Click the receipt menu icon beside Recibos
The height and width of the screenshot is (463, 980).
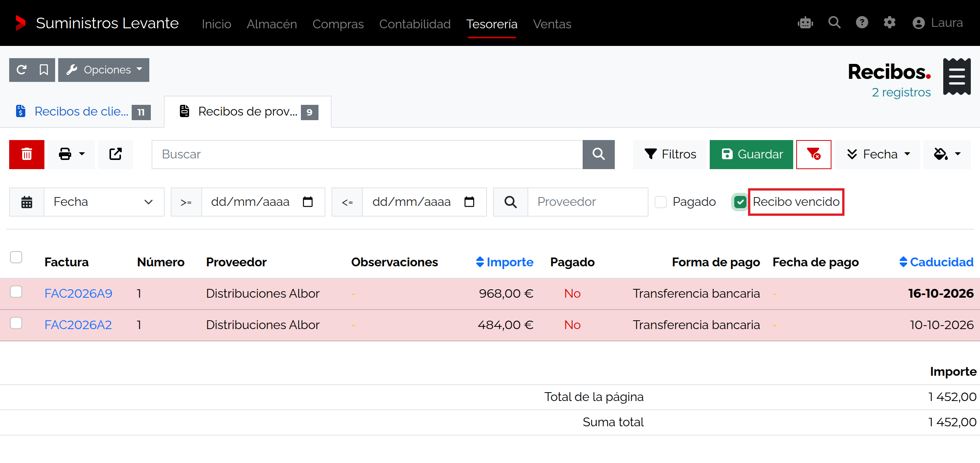pos(957,77)
